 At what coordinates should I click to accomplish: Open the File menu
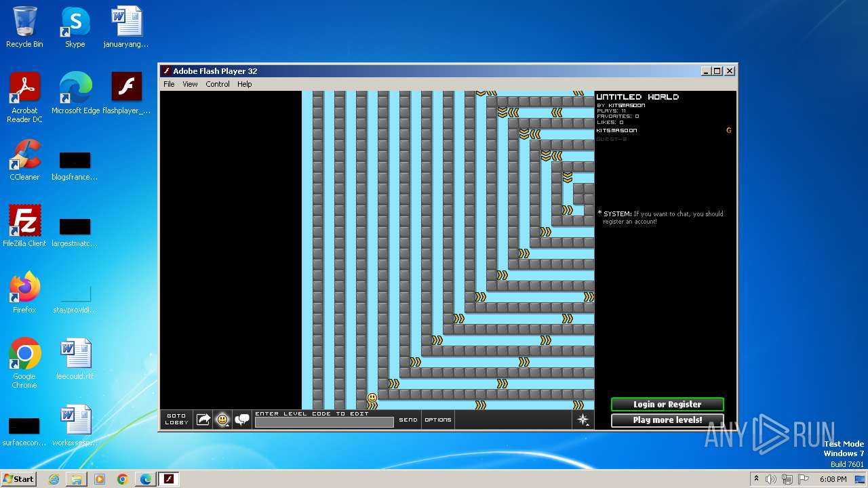pos(169,84)
